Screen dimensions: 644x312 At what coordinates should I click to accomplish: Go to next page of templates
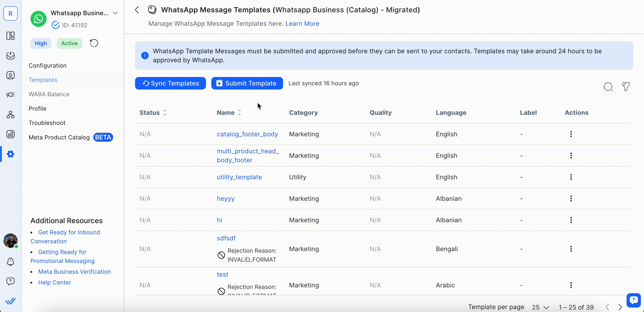tap(620, 307)
